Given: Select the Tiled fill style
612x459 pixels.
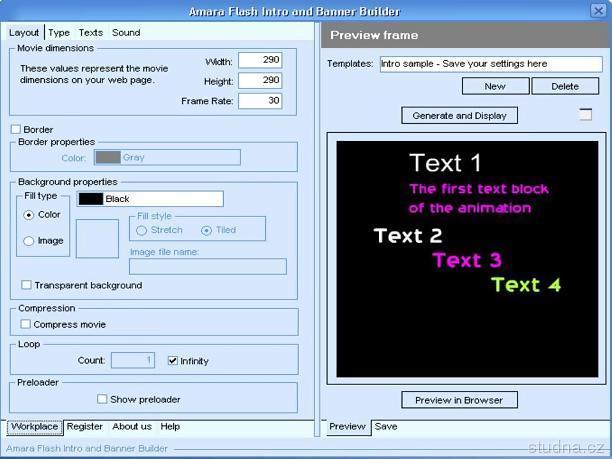Looking at the screenshot, I should (x=206, y=230).
